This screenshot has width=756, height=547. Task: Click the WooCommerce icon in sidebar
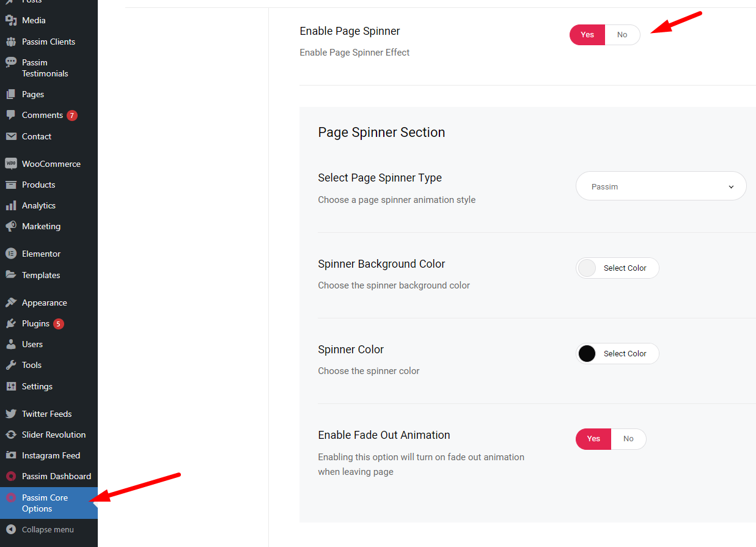(x=10, y=164)
